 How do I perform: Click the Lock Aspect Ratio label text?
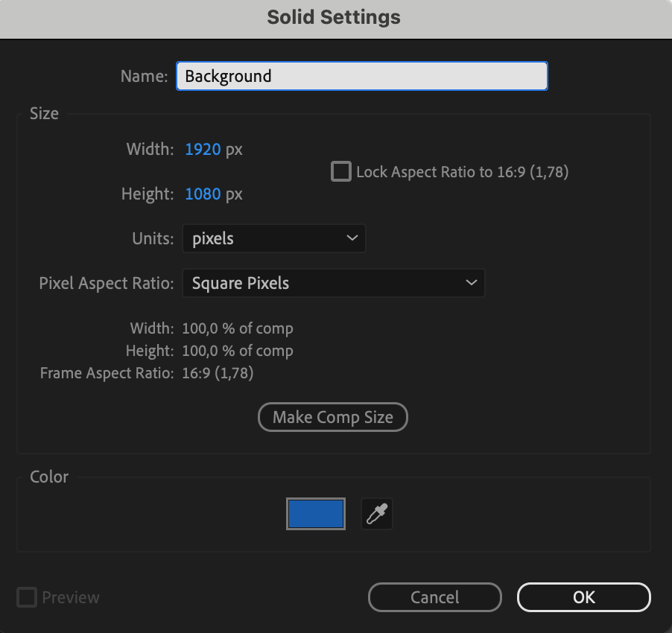[x=463, y=172]
